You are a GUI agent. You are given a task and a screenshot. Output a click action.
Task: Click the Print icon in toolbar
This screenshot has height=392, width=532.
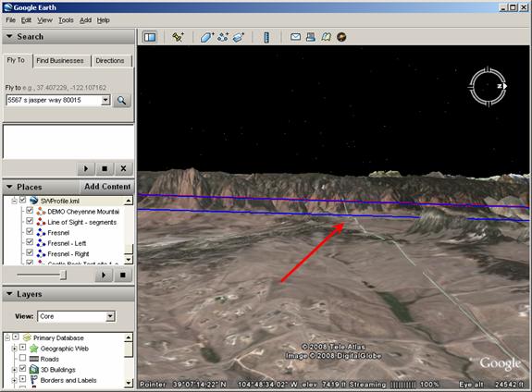(x=311, y=37)
